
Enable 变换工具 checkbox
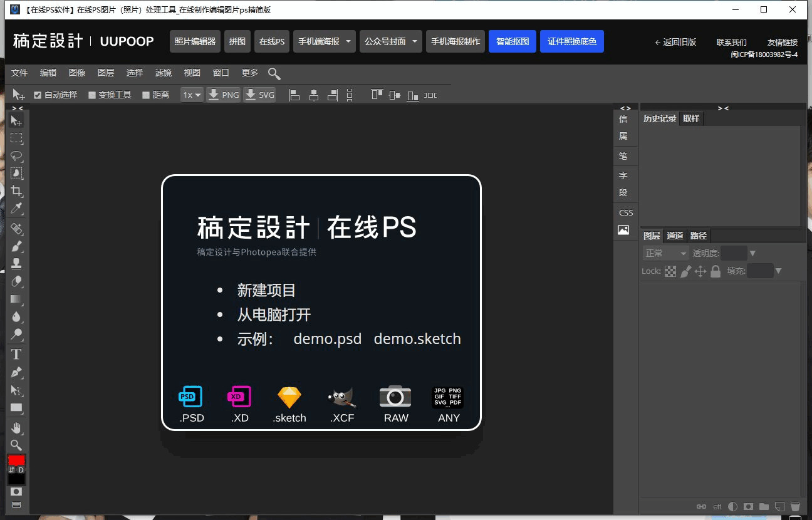(x=92, y=95)
